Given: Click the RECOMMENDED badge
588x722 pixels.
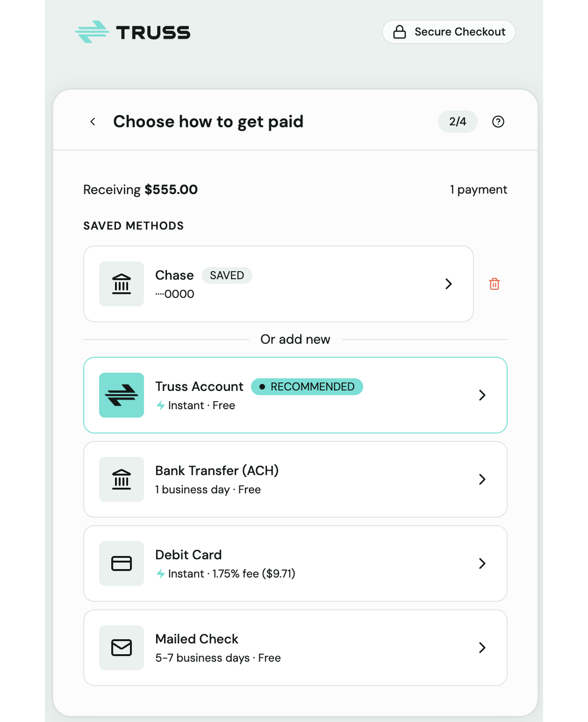Looking at the screenshot, I should pos(307,387).
